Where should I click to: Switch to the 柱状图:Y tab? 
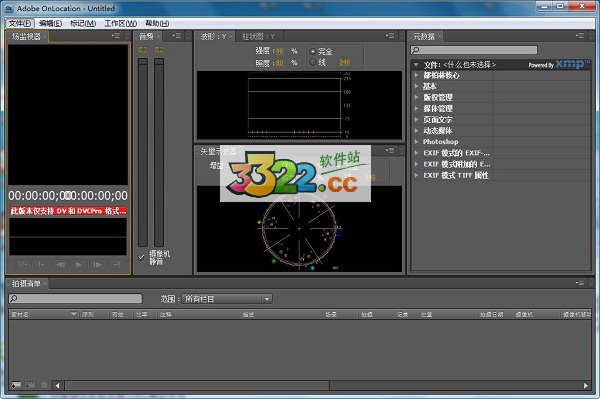259,36
